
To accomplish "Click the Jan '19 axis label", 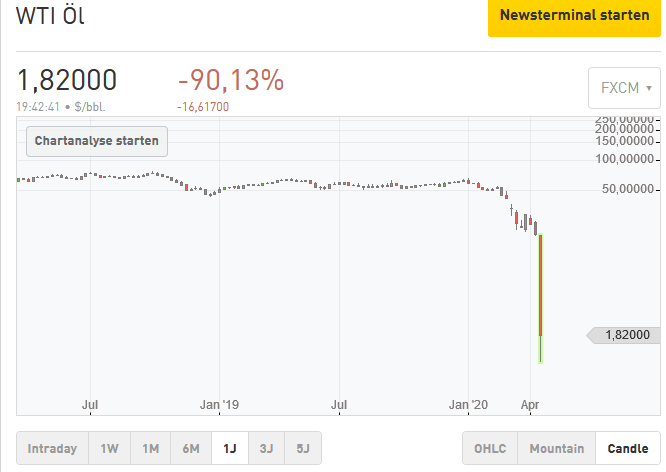I will click(219, 404).
